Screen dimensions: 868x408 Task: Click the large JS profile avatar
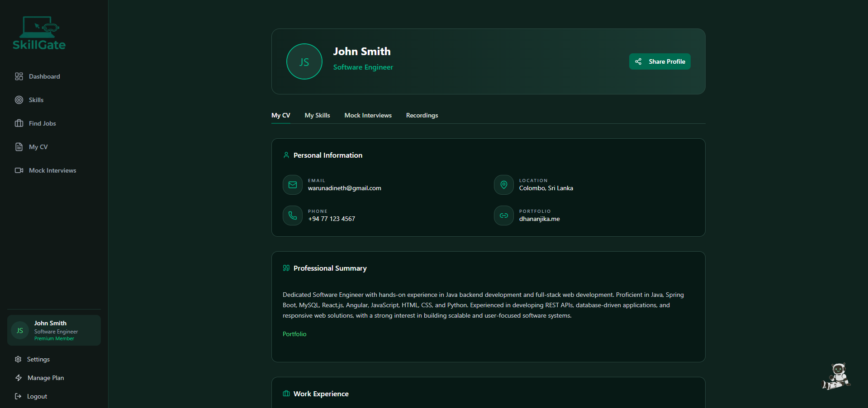click(304, 61)
